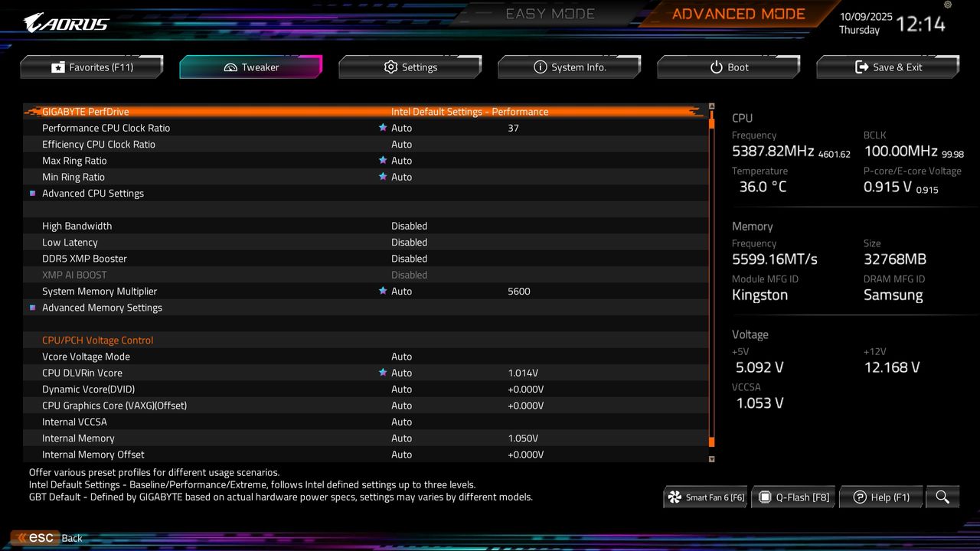Image resolution: width=980 pixels, height=551 pixels.
Task: Switch to Easy Mode
Action: [x=550, y=13]
